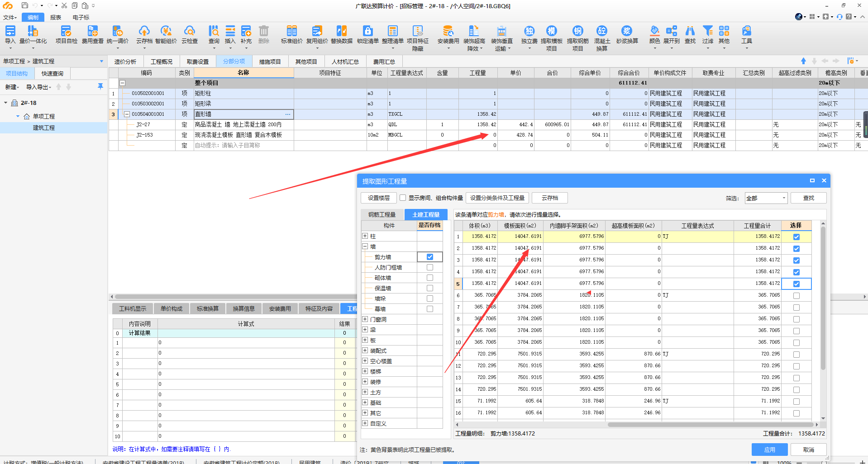Switch to 钢筋工程量 tab
Viewport: 868px width, 464px height.
point(382,215)
